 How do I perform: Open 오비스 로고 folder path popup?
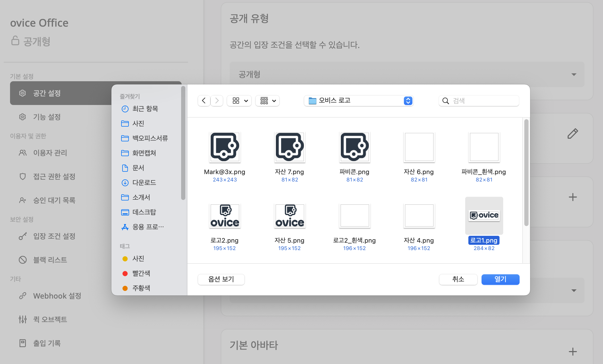[359, 100]
